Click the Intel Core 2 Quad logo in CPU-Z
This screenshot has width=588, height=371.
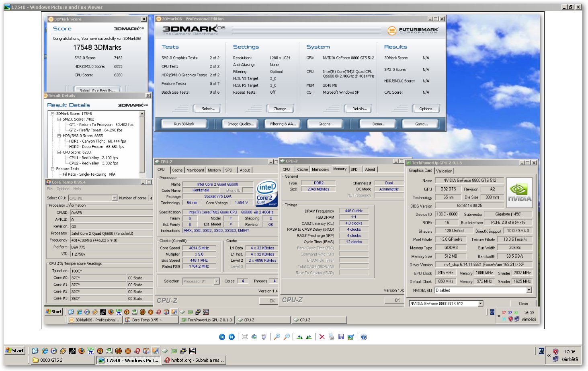[267, 193]
